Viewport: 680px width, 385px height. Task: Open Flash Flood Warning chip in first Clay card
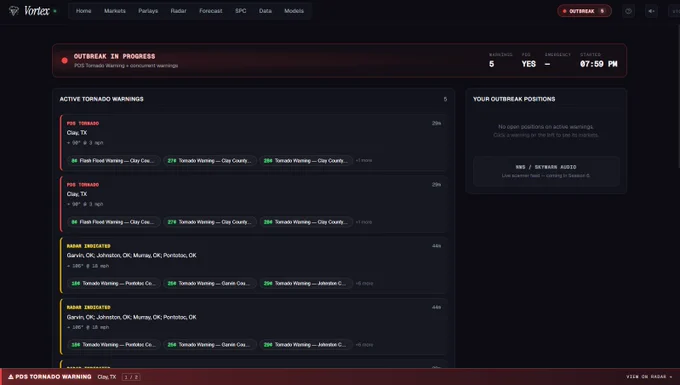(114, 160)
